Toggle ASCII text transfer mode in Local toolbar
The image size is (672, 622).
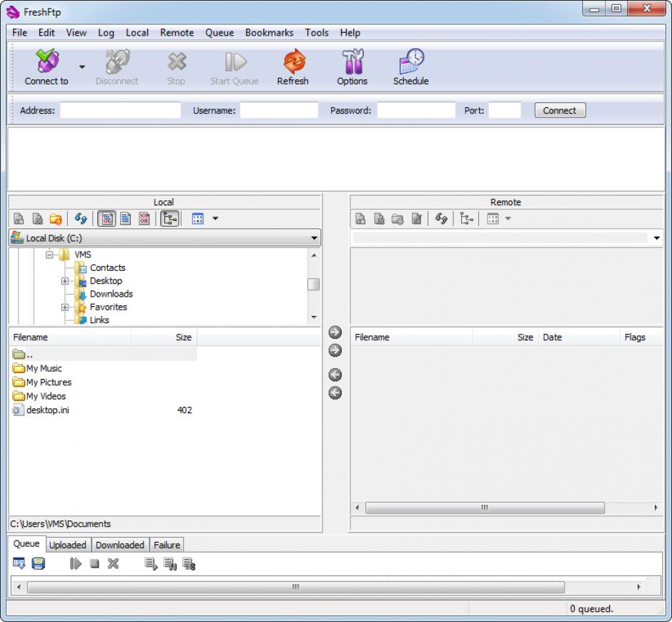click(126, 219)
